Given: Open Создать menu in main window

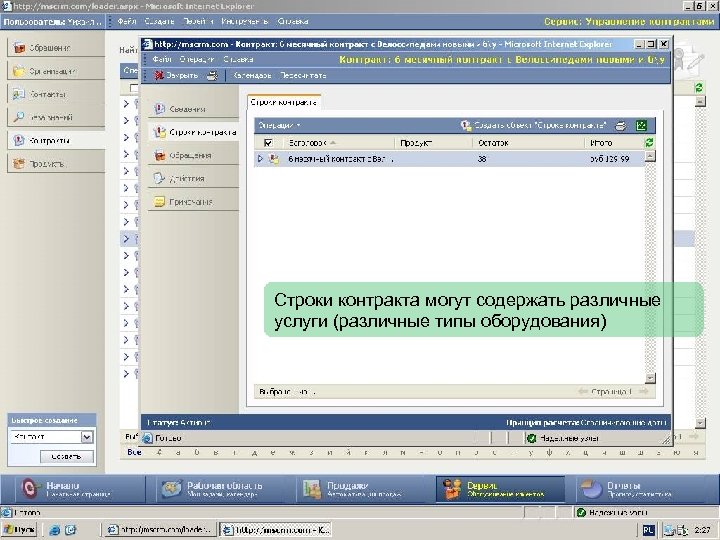Looking at the screenshot, I should click(159, 21).
